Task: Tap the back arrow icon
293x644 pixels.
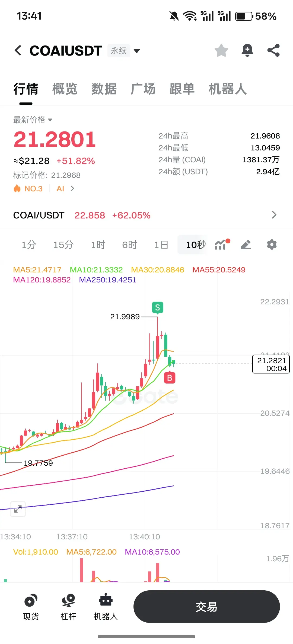Action: coord(18,50)
